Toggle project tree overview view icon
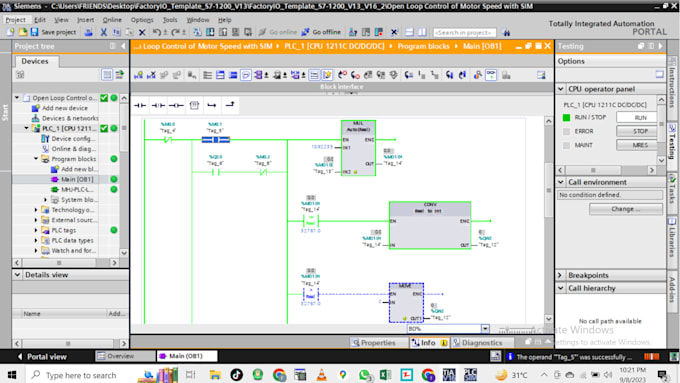This screenshot has height=383, width=680. coord(107,75)
